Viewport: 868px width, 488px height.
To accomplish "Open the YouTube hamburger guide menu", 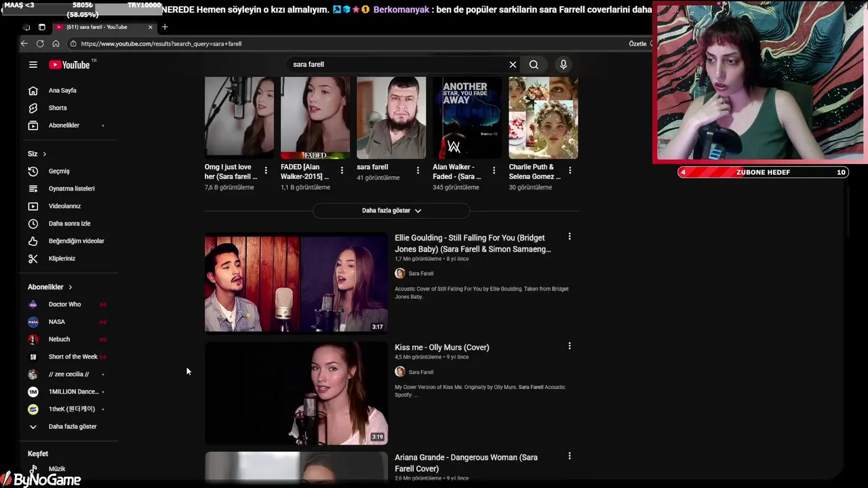I will coord(33,64).
